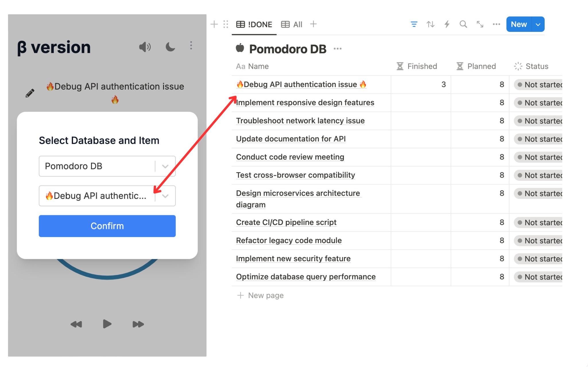Viewport: 588px width, 367px height.
Task: Click the rewind button on timer
Action: (76, 325)
